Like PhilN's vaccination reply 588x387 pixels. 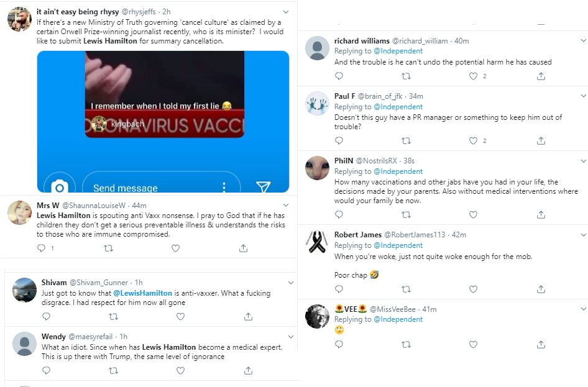coord(473,215)
